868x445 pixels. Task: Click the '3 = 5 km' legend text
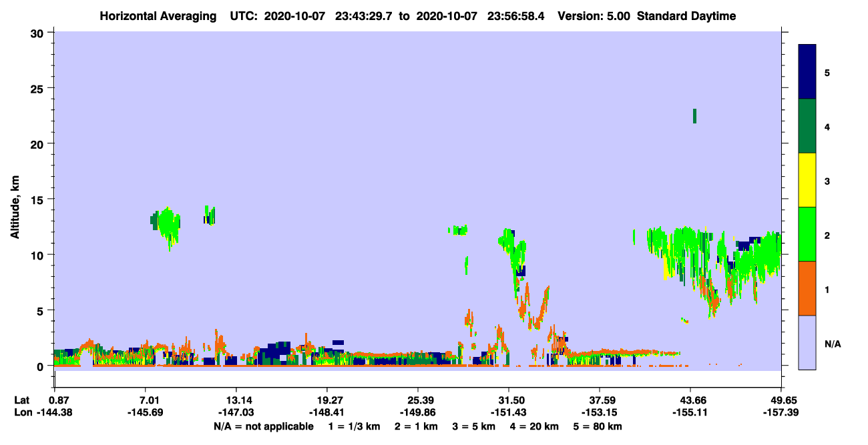click(474, 426)
